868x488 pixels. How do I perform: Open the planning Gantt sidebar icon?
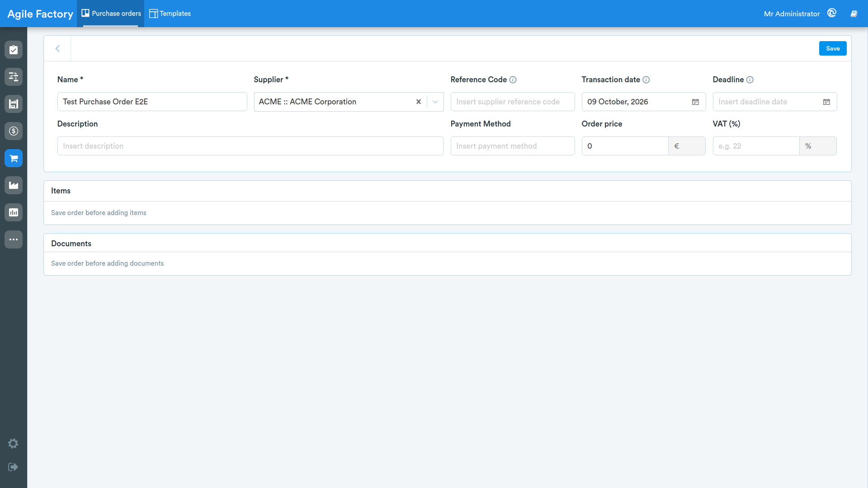(14, 77)
